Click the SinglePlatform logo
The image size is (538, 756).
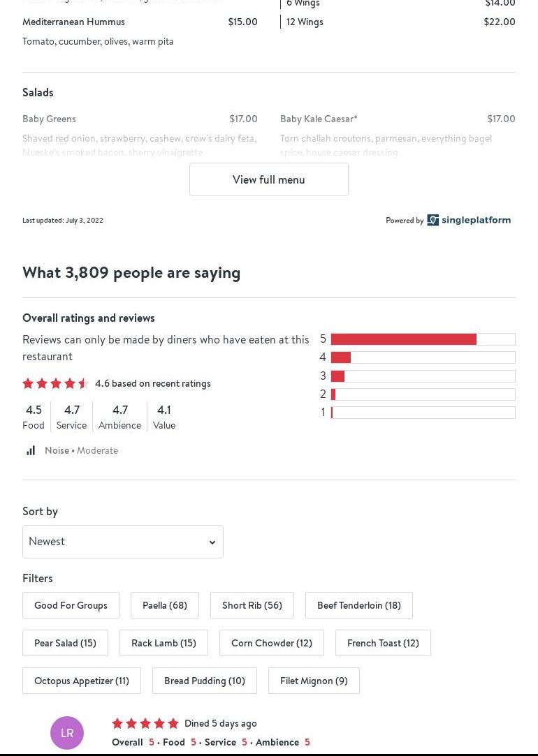coord(469,220)
